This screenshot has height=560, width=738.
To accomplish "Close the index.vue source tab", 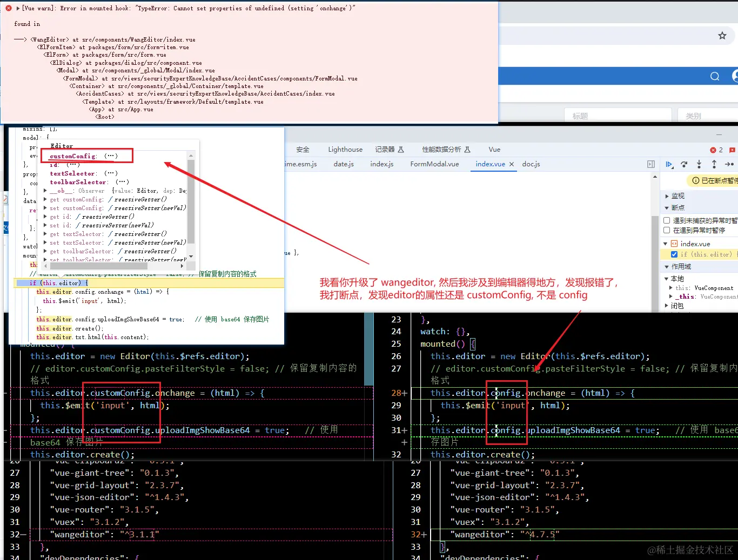I will tap(511, 164).
